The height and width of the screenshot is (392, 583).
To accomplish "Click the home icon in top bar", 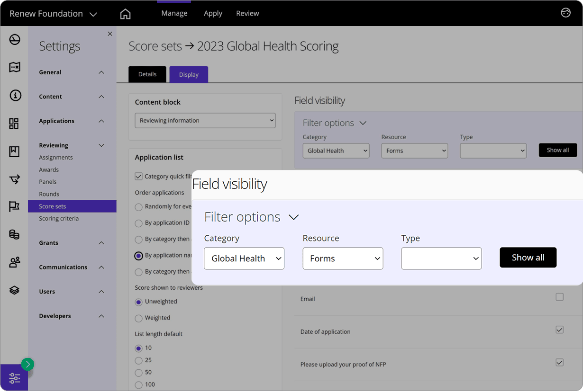I will click(125, 14).
